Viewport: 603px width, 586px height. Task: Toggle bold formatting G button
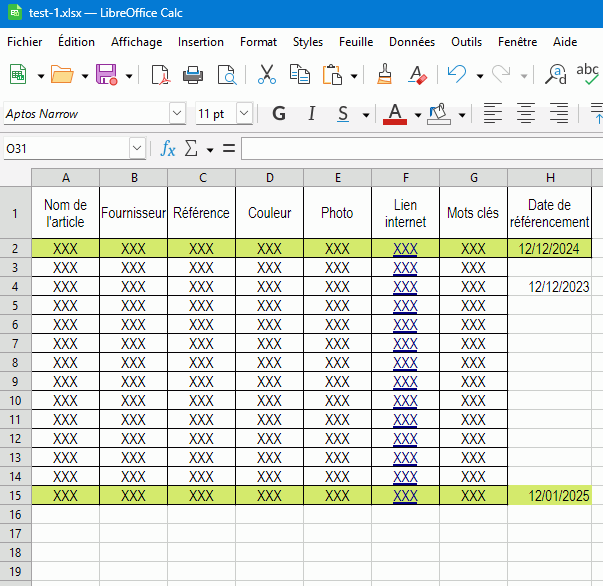click(279, 114)
